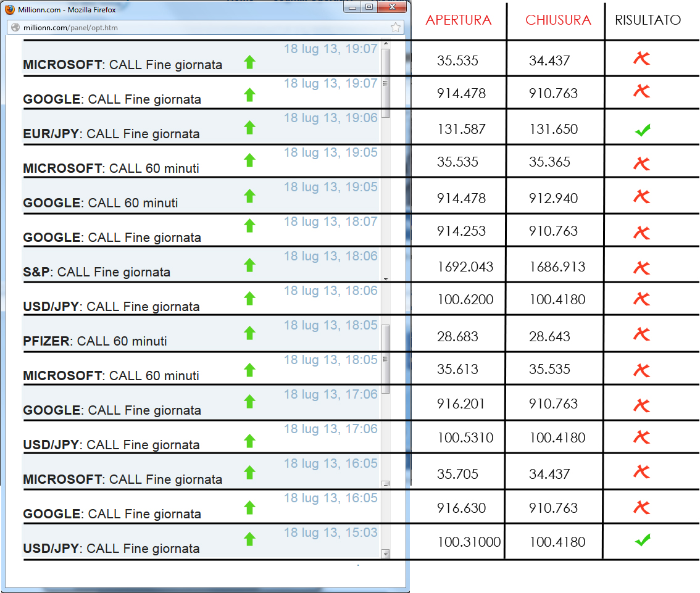Click the 18 lug 13, 19:06 timestamp
The width and height of the screenshot is (700, 593).
click(x=331, y=118)
